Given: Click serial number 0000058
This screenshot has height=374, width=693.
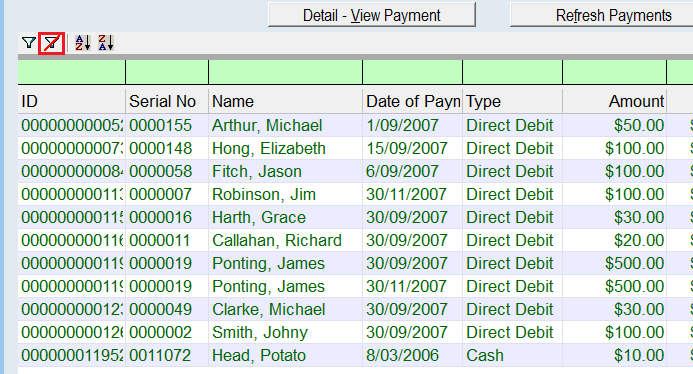Looking at the screenshot, I should point(160,171).
